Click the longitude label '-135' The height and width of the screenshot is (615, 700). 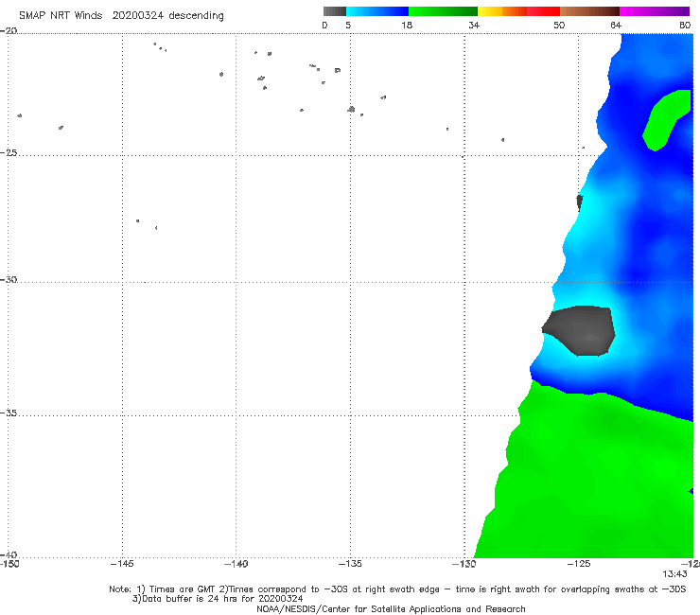point(350,564)
